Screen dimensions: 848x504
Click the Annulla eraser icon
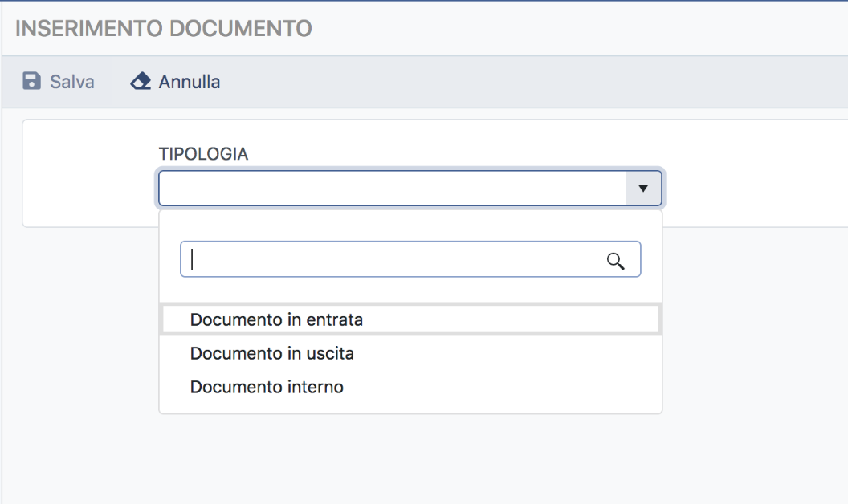pyautogui.click(x=141, y=81)
